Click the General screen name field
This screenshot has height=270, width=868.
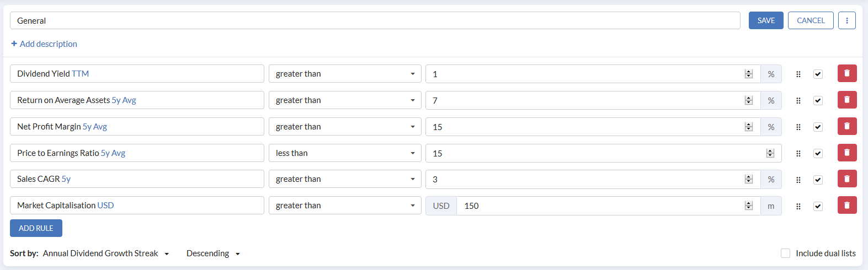pos(375,20)
